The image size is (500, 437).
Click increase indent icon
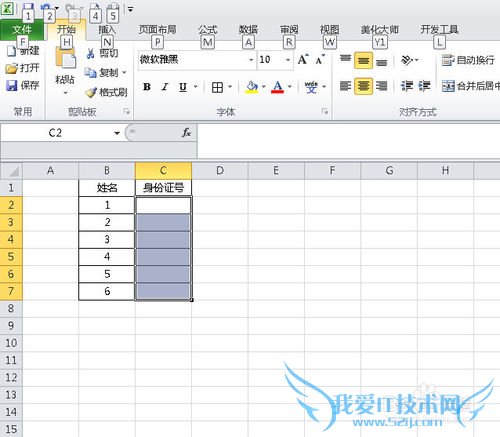click(424, 86)
